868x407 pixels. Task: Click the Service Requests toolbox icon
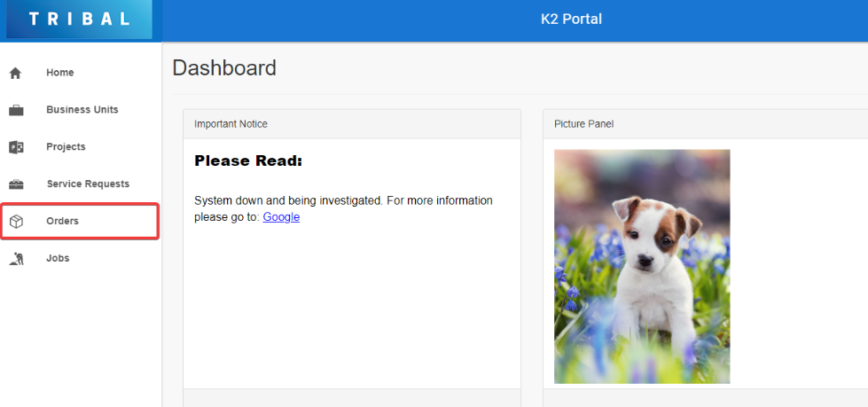pyautogui.click(x=16, y=184)
